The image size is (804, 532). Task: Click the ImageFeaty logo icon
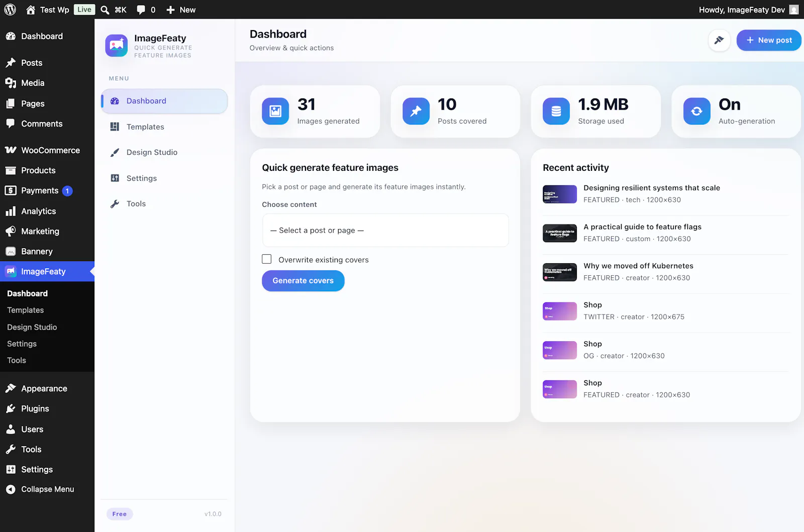tap(117, 46)
